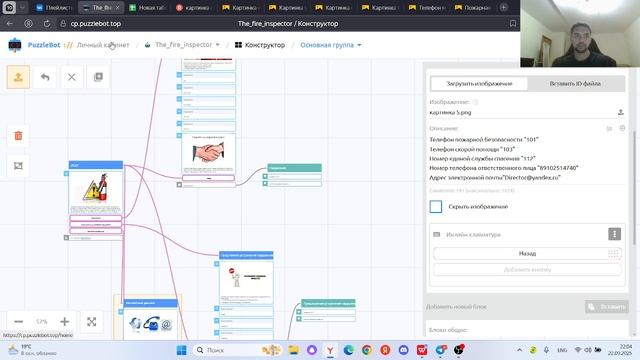This screenshot has width=640, height=360.
Task: Switch to the 'Пожарная' browser tab
Action: 473,7
